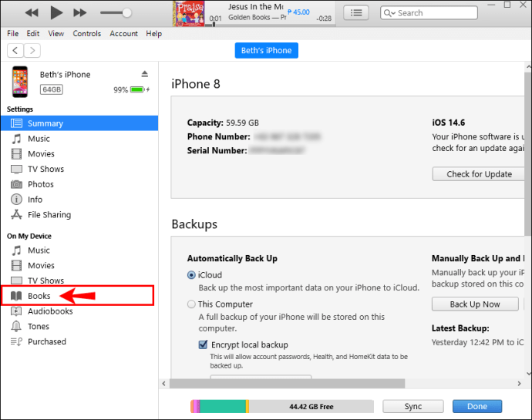
Task: Open the Up Next list icon
Action: tap(356, 13)
